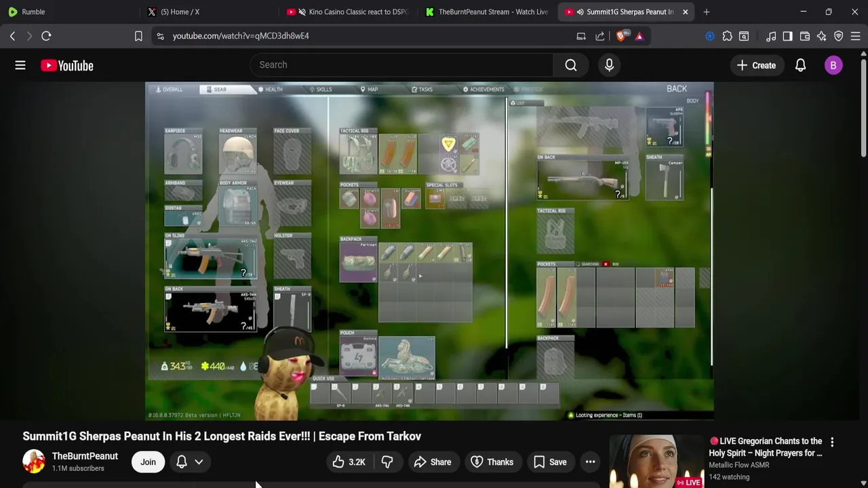
Task: Open a new browser tab
Action: tap(707, 12)
